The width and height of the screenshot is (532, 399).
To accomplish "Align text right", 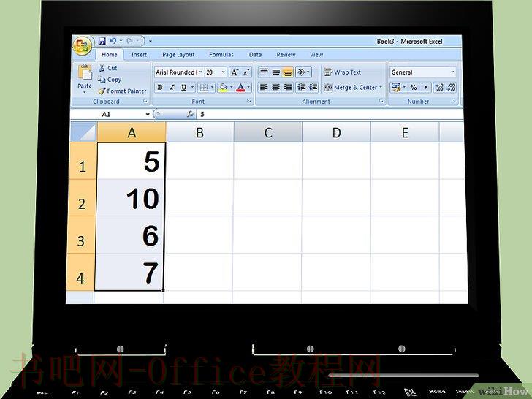I will (288, 87).
